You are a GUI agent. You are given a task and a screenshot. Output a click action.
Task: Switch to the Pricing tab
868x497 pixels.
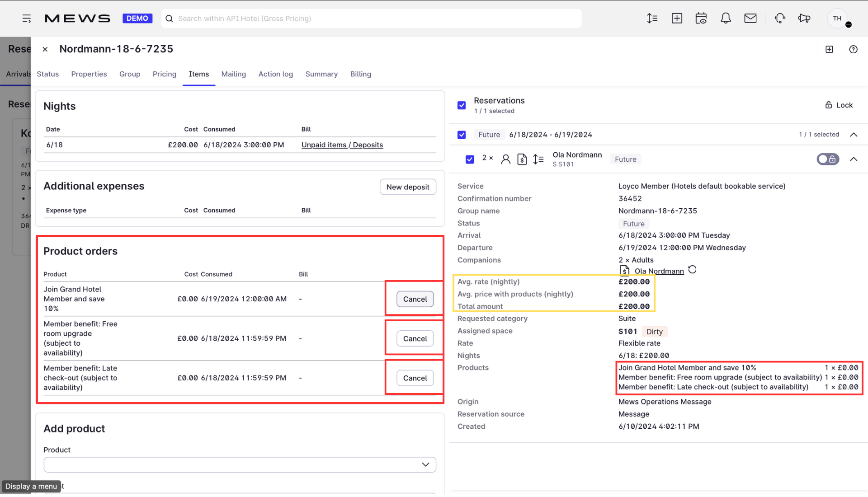pos(165,74)
